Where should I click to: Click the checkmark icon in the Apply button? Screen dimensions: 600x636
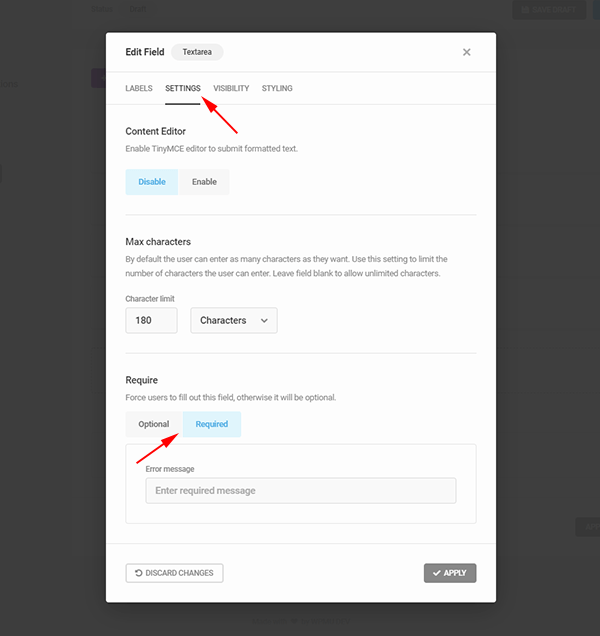click(x=437, y=573)
